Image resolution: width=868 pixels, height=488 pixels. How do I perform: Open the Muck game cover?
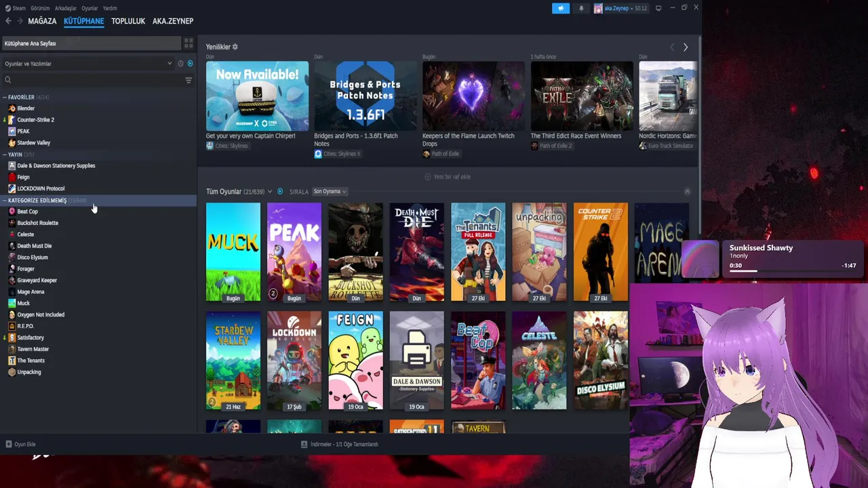[233, 252]
